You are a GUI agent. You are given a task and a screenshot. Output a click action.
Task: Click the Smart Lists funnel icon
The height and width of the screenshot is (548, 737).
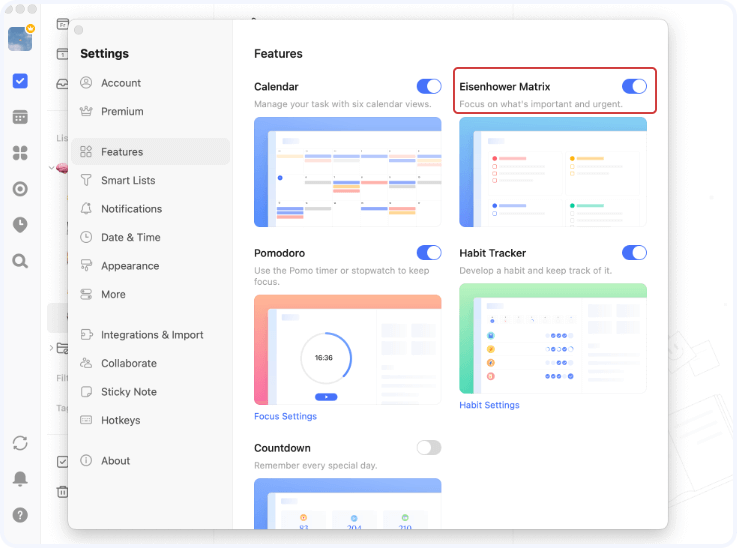point(86,180)
